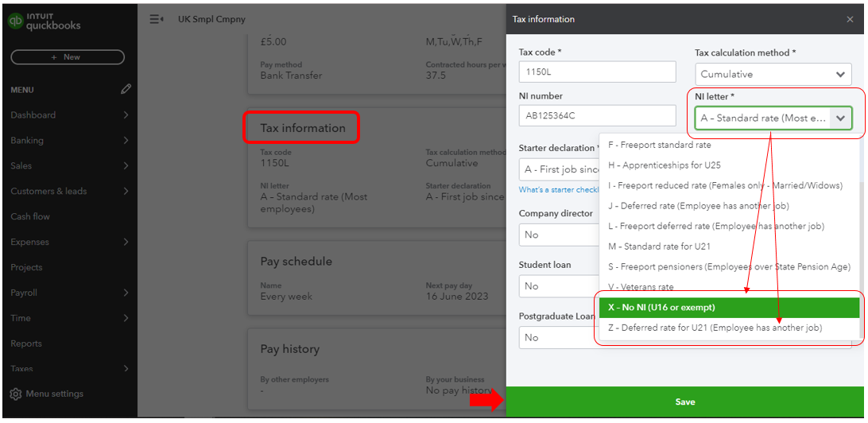868x423 pixels.
Task: Open Menu settings gear icon
Action: (15, 394)
